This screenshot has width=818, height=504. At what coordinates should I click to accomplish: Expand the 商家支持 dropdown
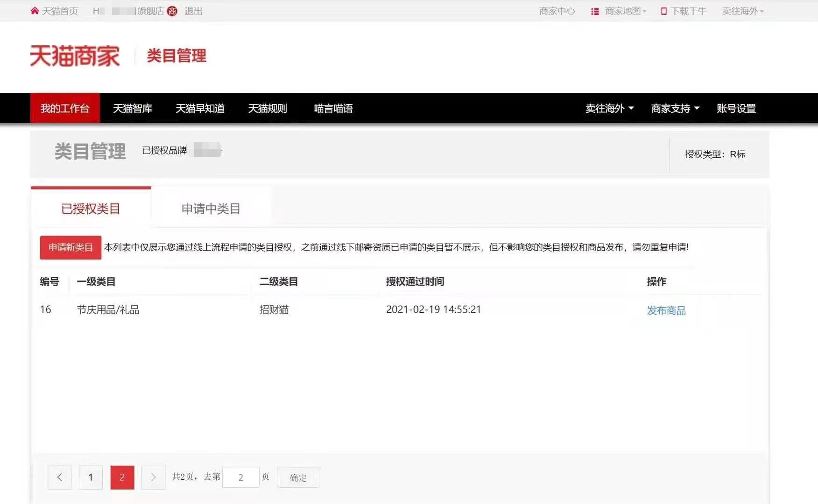pyautogui.click(x=675, y=108)
